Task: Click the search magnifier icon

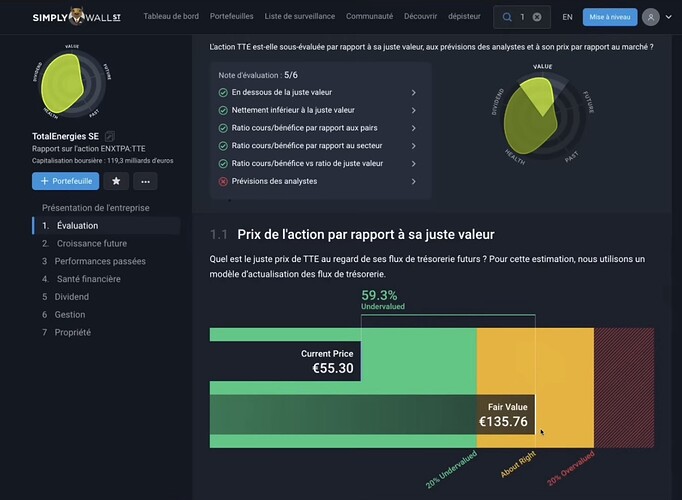Action: click(x=507, y=17)
